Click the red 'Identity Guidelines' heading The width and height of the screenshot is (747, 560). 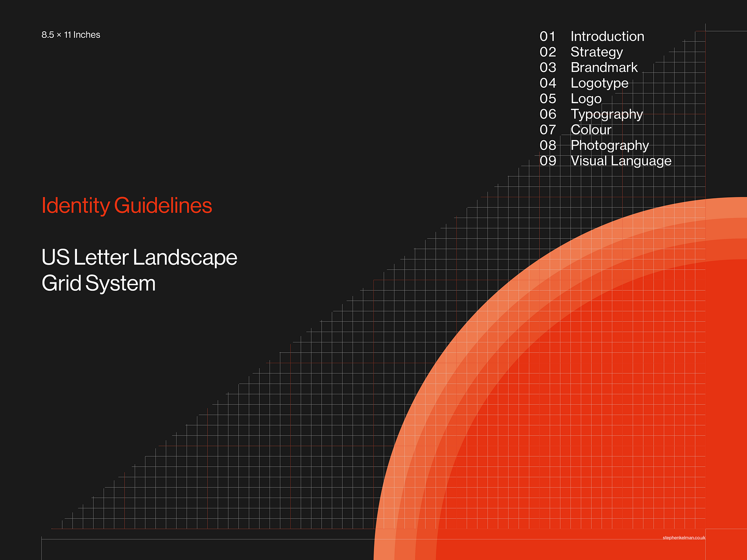point(127,205)
